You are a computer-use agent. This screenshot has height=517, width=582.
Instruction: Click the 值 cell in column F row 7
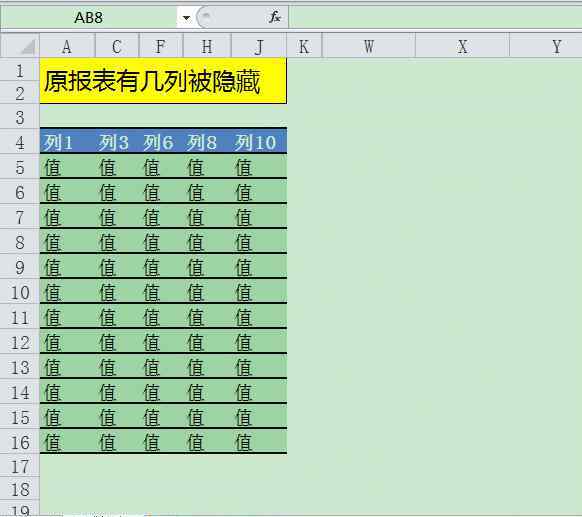click(161, 217)
